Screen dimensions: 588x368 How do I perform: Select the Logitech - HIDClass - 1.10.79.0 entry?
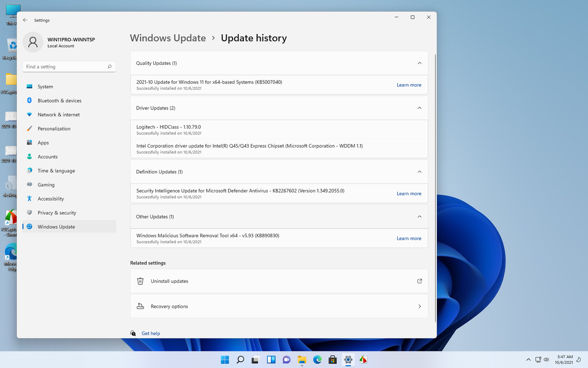[279, 130]
